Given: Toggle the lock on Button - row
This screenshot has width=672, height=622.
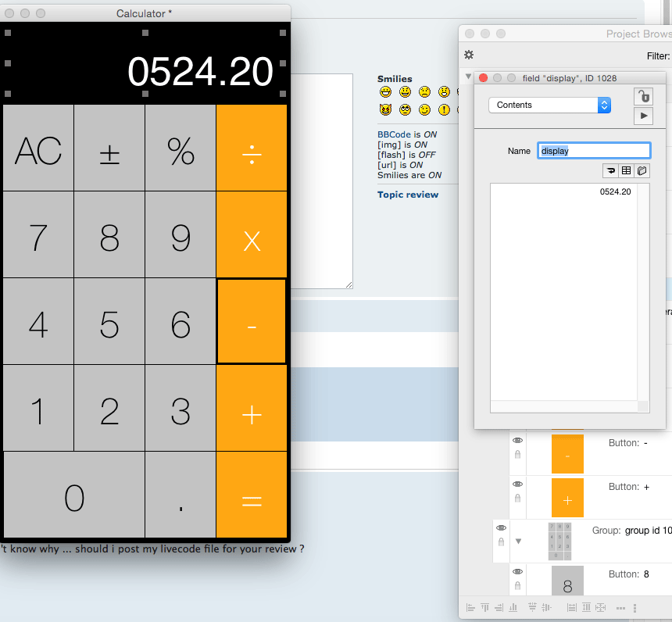Looking at the screenshot, I should tap(518, 455).
